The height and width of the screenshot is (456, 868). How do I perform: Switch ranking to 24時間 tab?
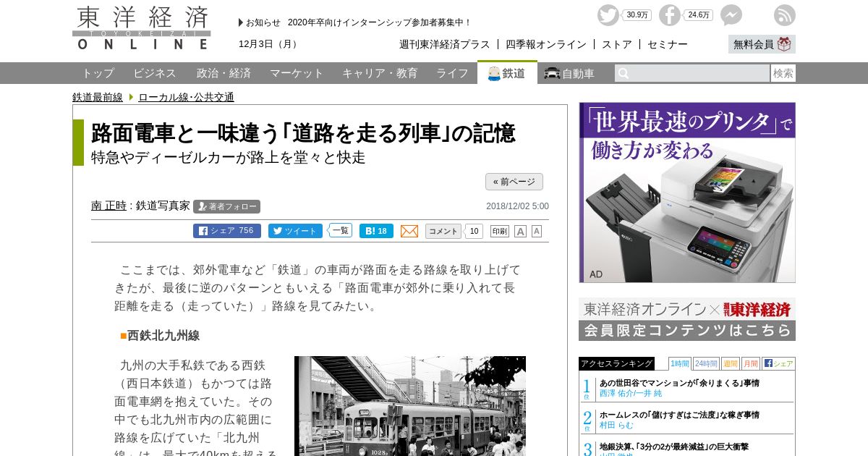pos(706,363)
